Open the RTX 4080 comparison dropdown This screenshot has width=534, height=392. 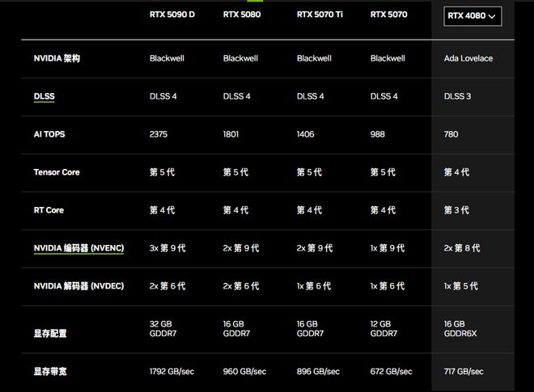(473, 16)
